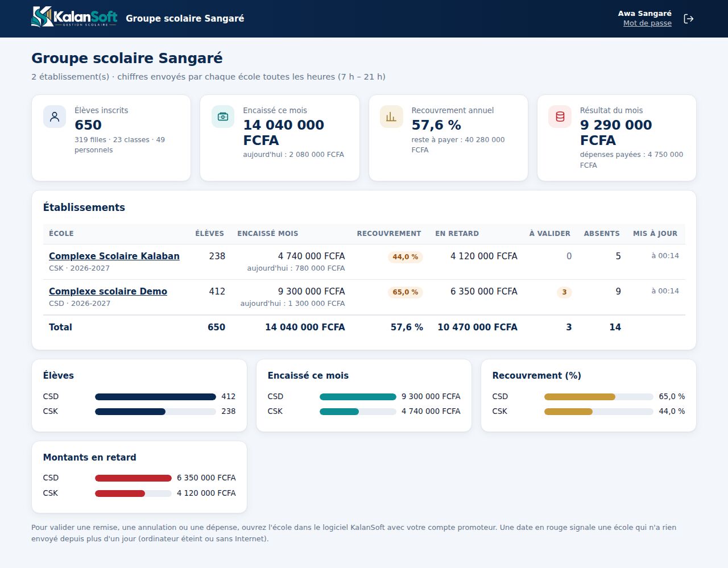Click the student icon in Élèves inscrits card
This screenshot has height=568, width=728.
pos(55,117)
